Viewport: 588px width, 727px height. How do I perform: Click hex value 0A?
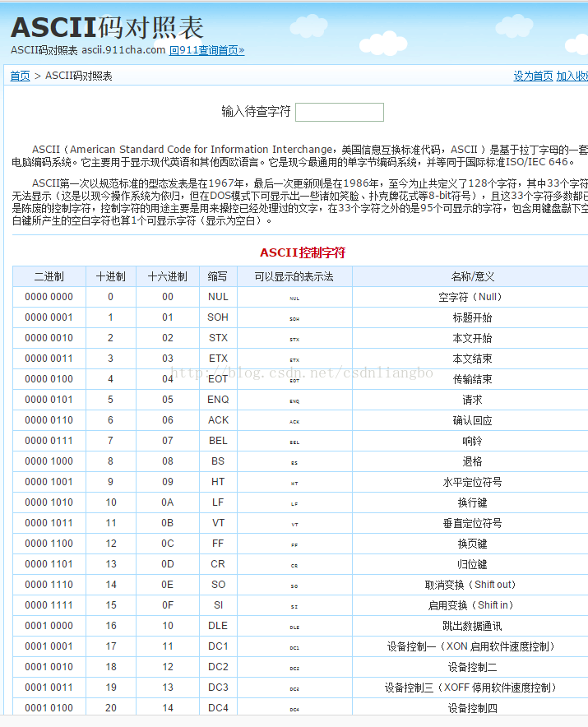click(168, 502)
